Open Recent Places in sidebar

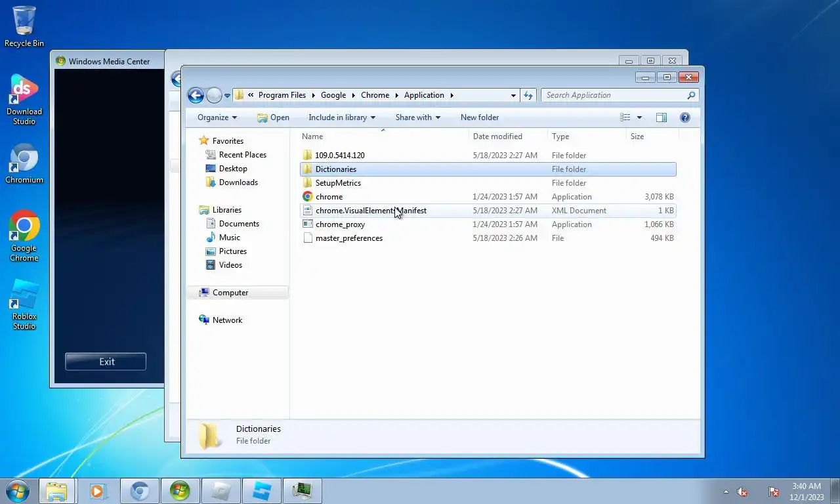242,155
